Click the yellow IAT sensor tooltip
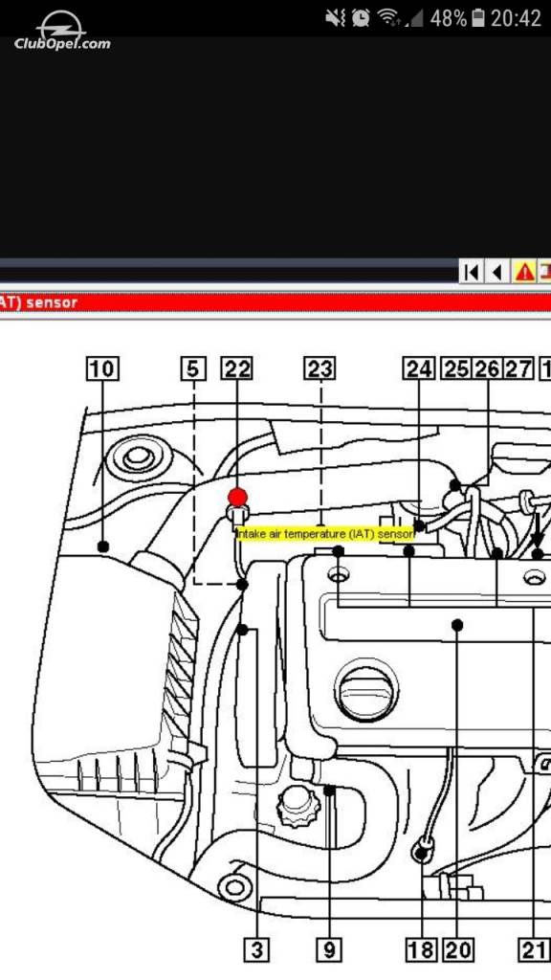This screenshot has width=551, height=980. tap(325, 534)
